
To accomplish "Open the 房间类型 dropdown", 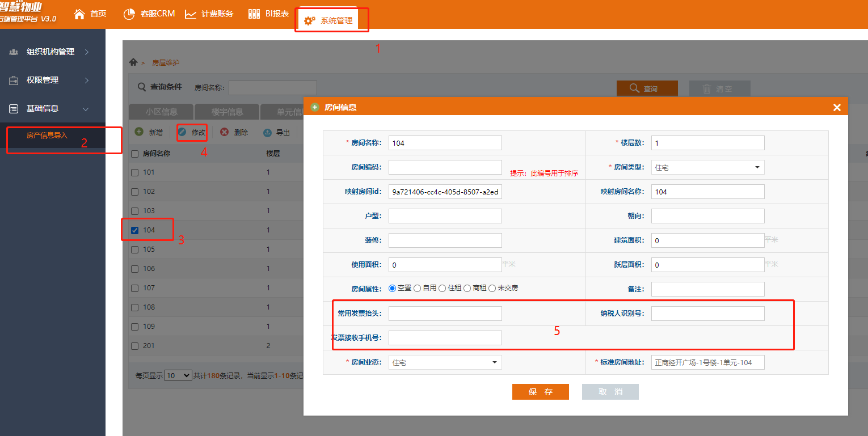I will click(707, 167).
